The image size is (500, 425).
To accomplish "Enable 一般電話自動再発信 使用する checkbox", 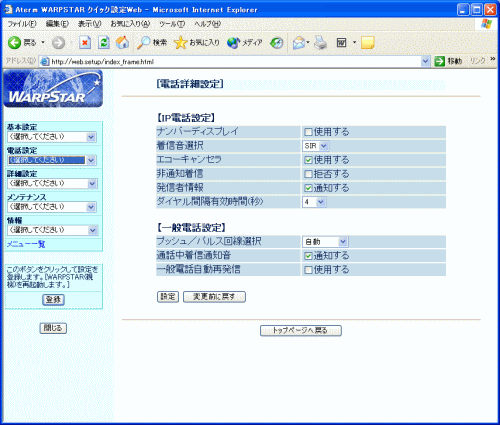I will (x=308, y=270).
